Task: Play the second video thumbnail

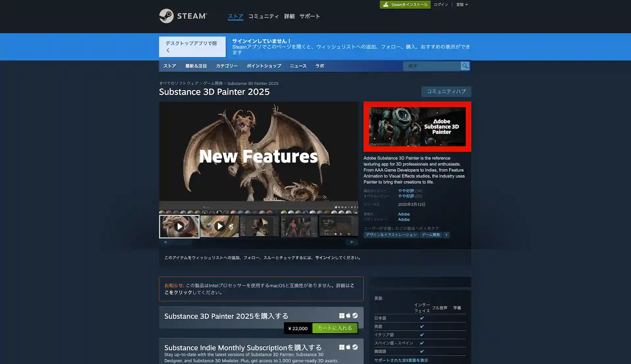Action: pos(220,226)
